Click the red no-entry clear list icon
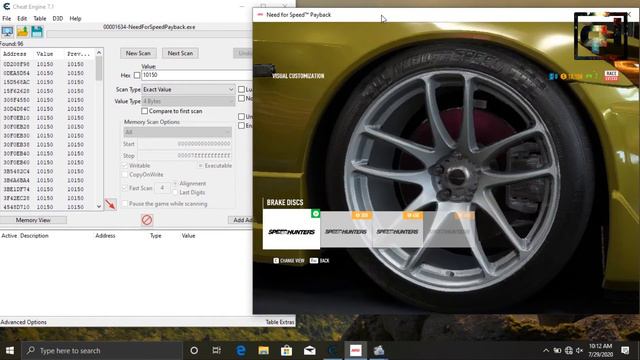The image size is (640, 360). [x=147, y=220]
